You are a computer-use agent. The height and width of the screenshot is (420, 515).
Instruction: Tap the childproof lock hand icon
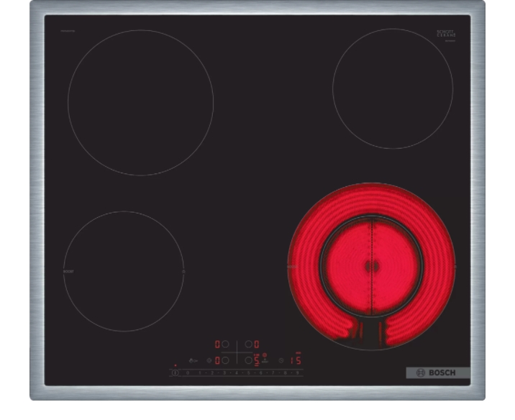pos(191,361)
